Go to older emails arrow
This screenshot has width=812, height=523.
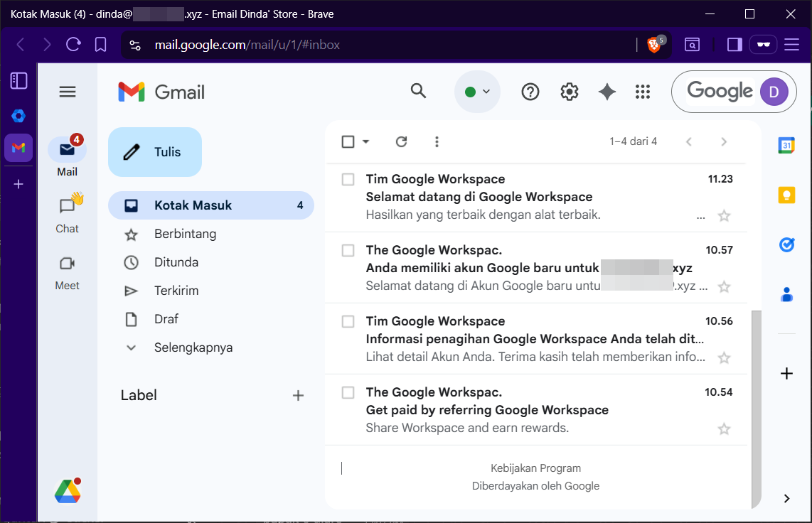click(724, 141)
